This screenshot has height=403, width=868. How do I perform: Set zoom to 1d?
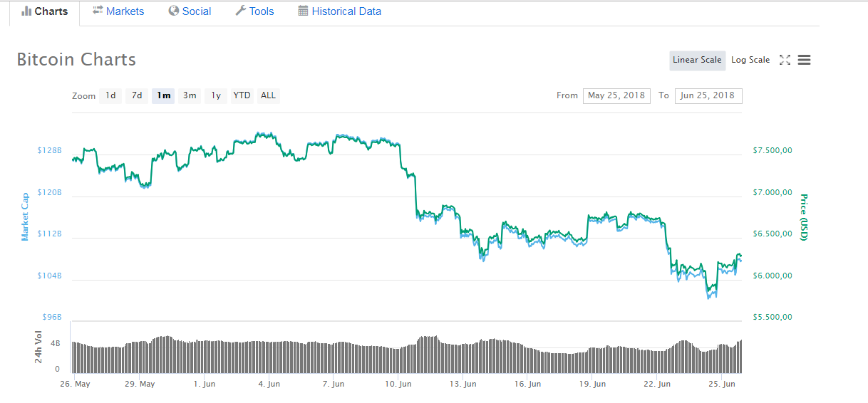pyautogui.click(x=110, y=95)
